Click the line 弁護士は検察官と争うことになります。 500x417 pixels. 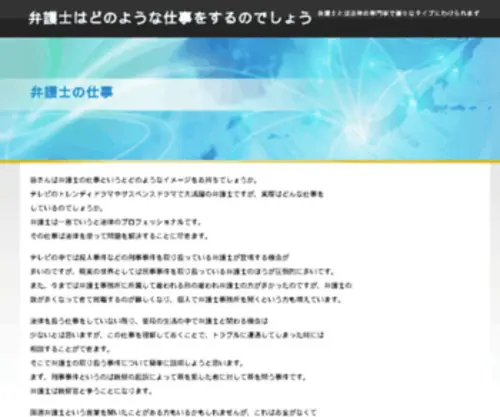coord(91,391)
